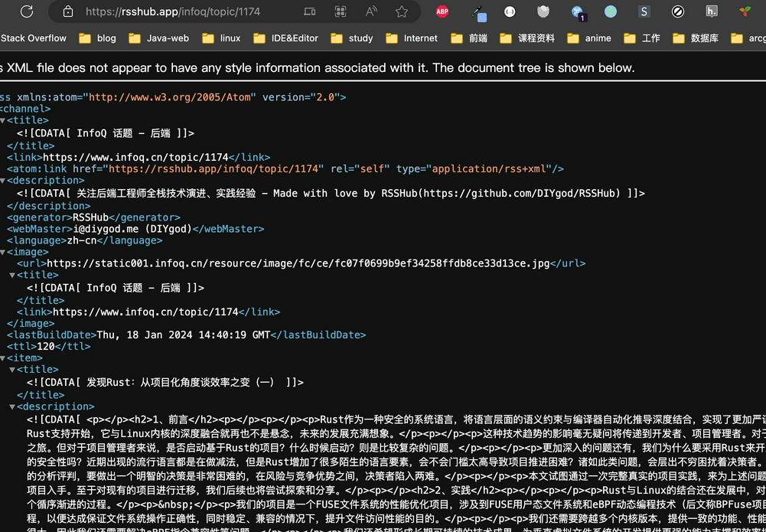Open the IDE&Editor bookmarks folder
This screenshot has height=532, width=766.
pos(285,38)
